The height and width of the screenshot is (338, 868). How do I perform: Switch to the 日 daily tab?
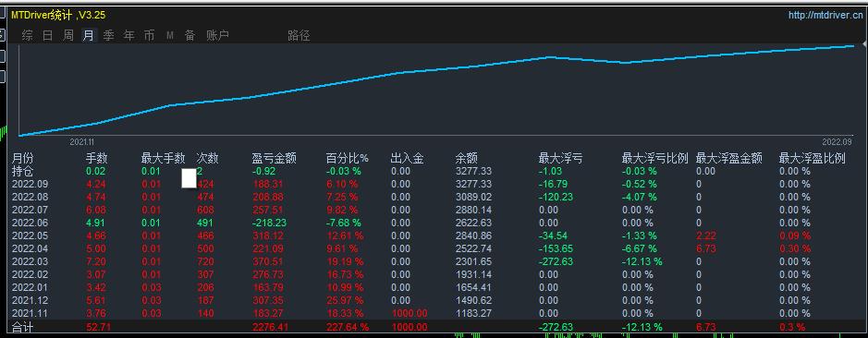click(x=48, y=36)
